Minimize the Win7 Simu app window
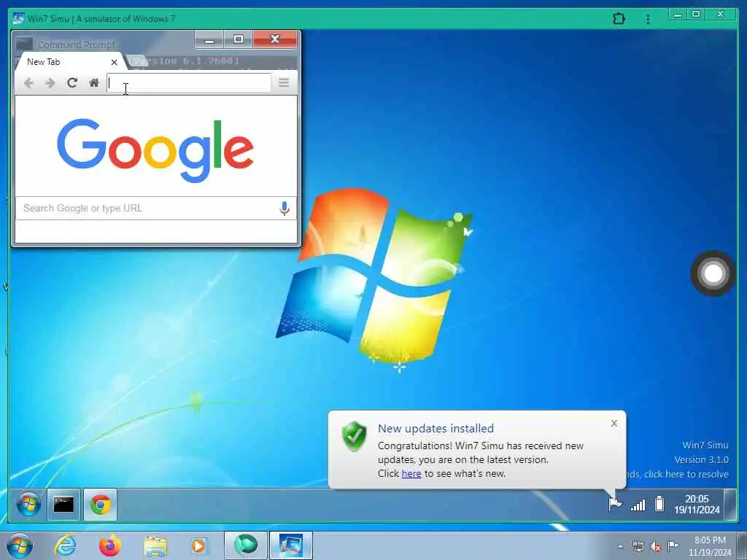 [x=678, y=15]
